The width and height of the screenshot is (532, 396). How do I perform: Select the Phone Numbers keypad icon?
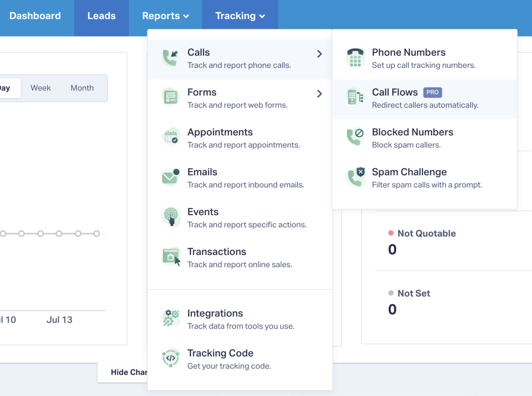355,57
